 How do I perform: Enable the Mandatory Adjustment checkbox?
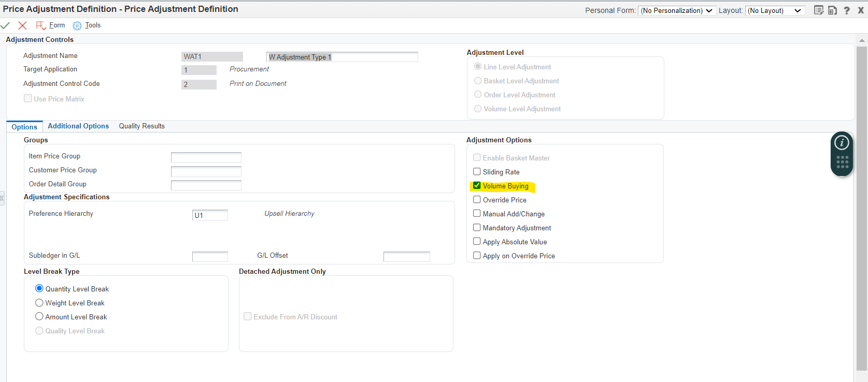[x=477, y=227]
